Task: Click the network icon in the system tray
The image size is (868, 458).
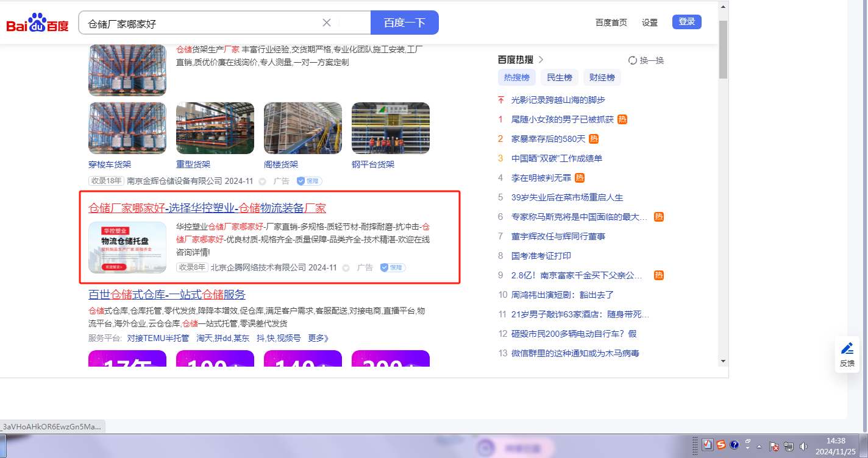Action: pos(789,446)
